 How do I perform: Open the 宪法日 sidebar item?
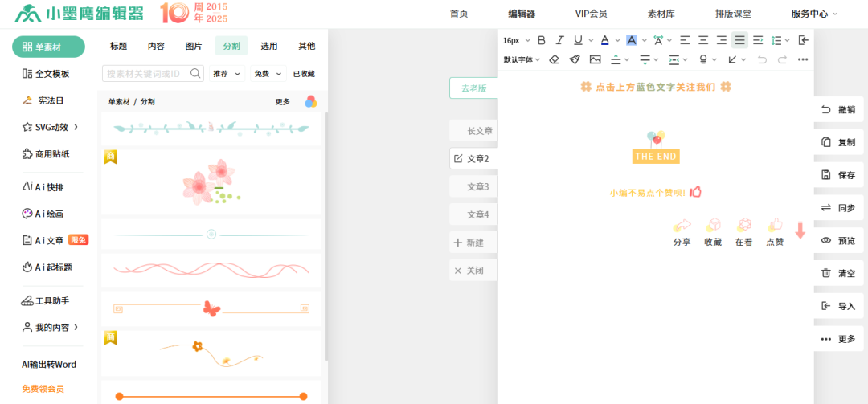click(x=43, y=100)
